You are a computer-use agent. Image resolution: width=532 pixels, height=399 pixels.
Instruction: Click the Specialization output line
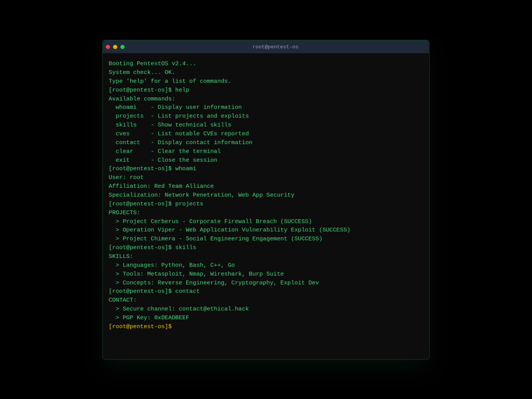tap(201, 195)
